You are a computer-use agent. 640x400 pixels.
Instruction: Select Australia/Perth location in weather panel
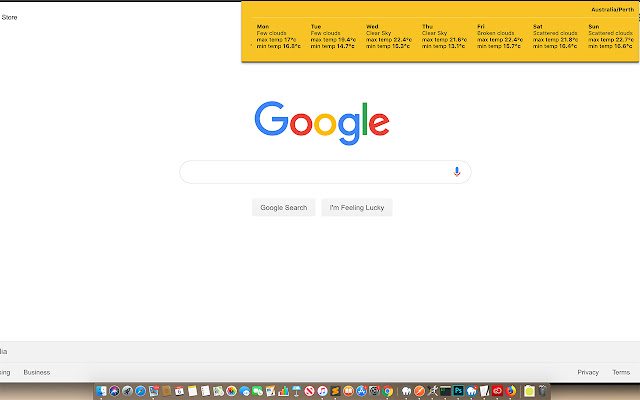(613, 9)
